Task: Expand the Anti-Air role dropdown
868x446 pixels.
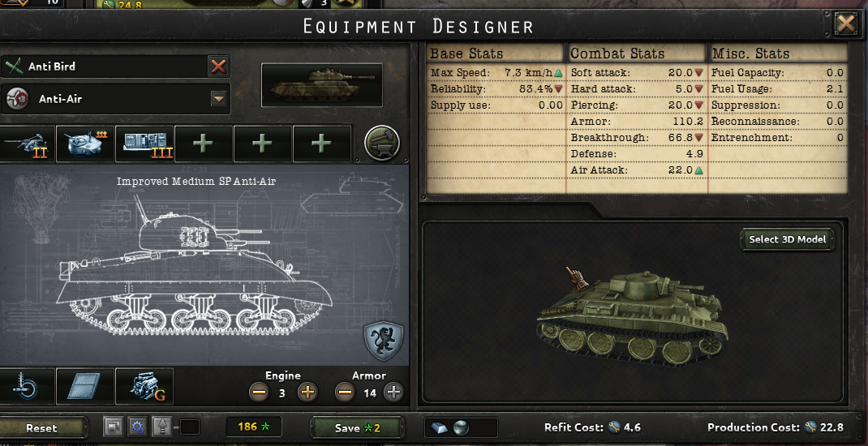Action: pyautogui.click(x=219, y=99)
